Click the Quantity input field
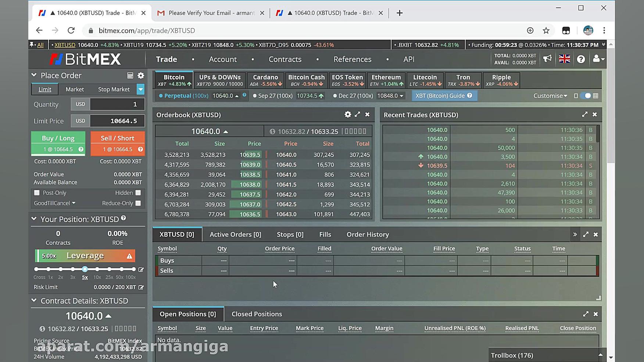644x362 pixels. tap(117, 104)
